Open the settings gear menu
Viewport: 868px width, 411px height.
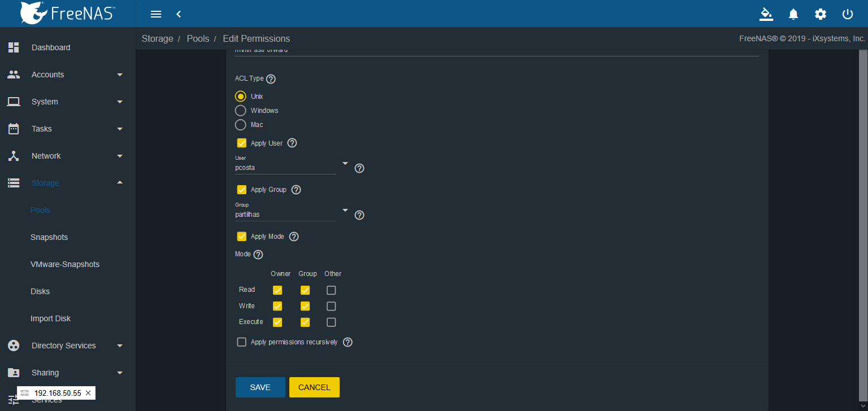click(821, 14)
